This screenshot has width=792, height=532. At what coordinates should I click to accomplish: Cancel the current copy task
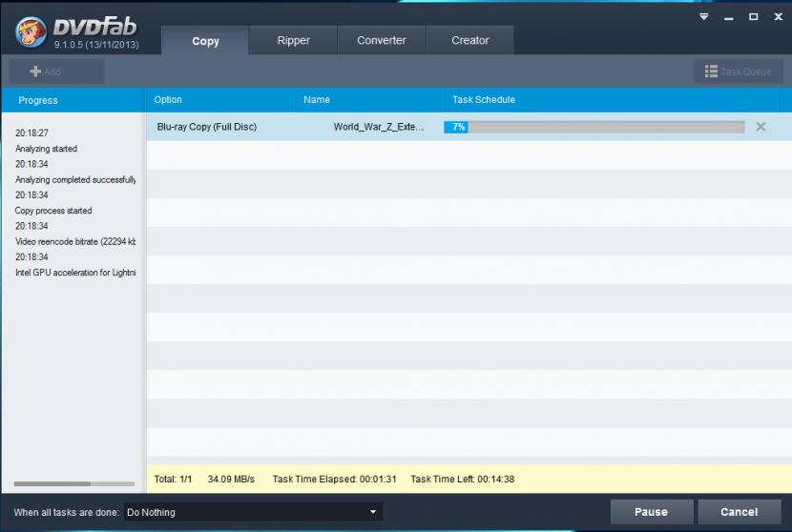(739, 512)
